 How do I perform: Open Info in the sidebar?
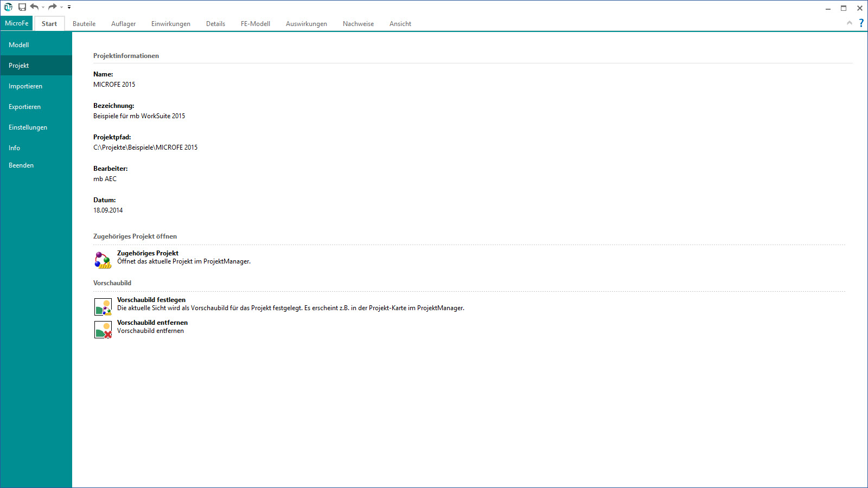pos(36,148)
